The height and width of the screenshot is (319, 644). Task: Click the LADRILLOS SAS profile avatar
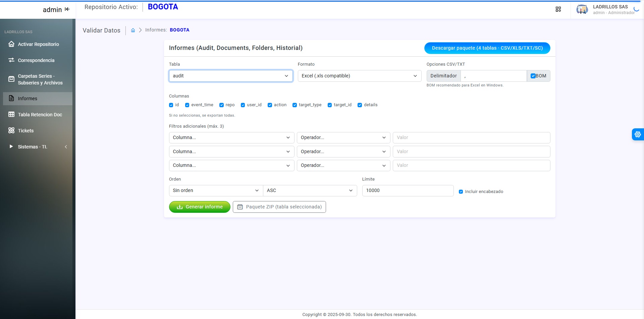click(582, 9)
